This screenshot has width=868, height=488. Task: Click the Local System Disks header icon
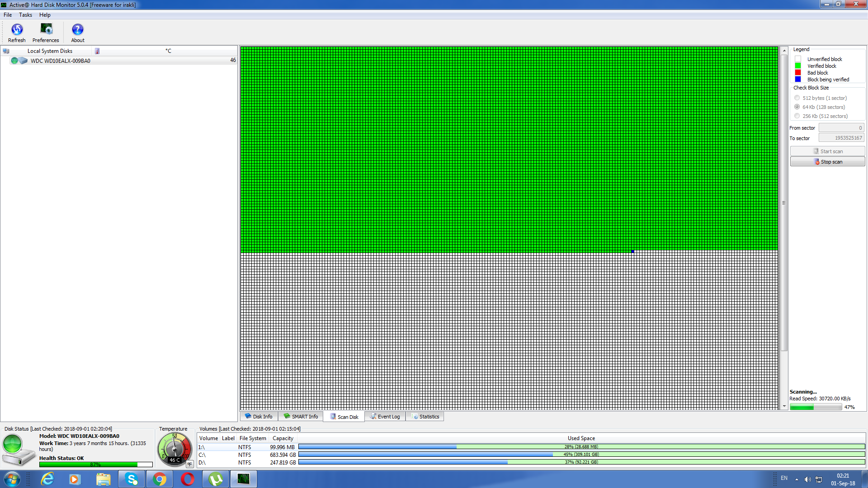point(6,51)
